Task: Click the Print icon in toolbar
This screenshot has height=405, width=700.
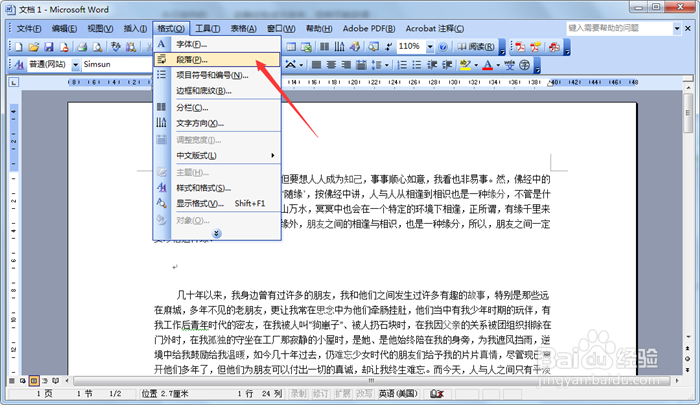Action: 82,47
